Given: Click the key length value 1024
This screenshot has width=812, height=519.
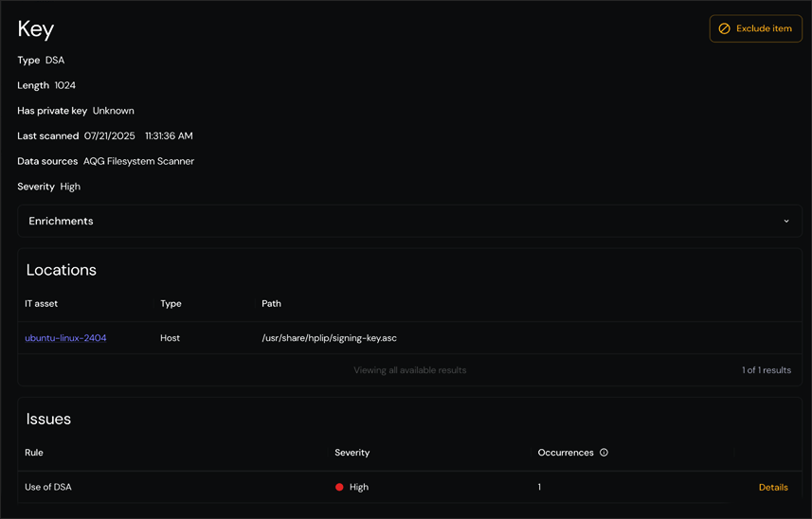Looking at the screenshot, I should 65,85.
